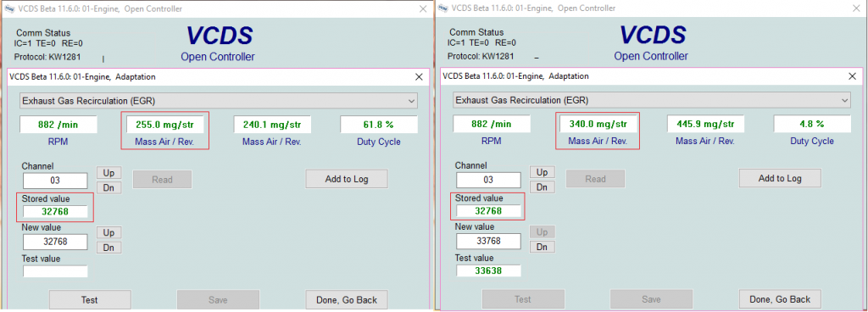The height and width of the screenshot is (312, 868).
Task: Click VCDS app icon in left window title bar
Action: pos(9,8)
